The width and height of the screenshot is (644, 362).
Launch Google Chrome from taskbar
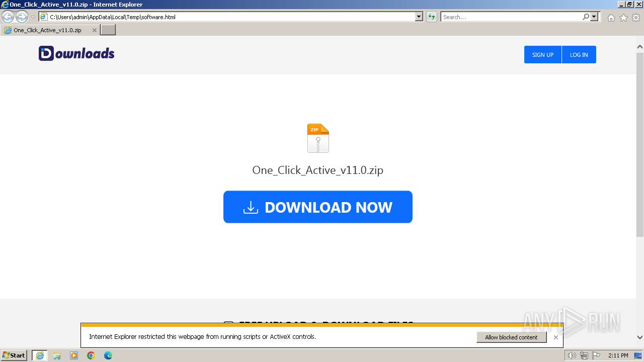tap(91, 355)
